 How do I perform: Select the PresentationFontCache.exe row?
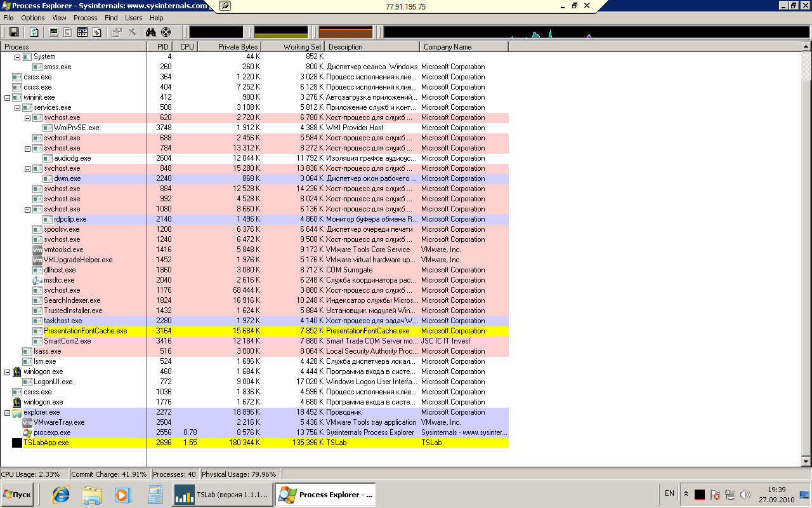pos(254,331)
